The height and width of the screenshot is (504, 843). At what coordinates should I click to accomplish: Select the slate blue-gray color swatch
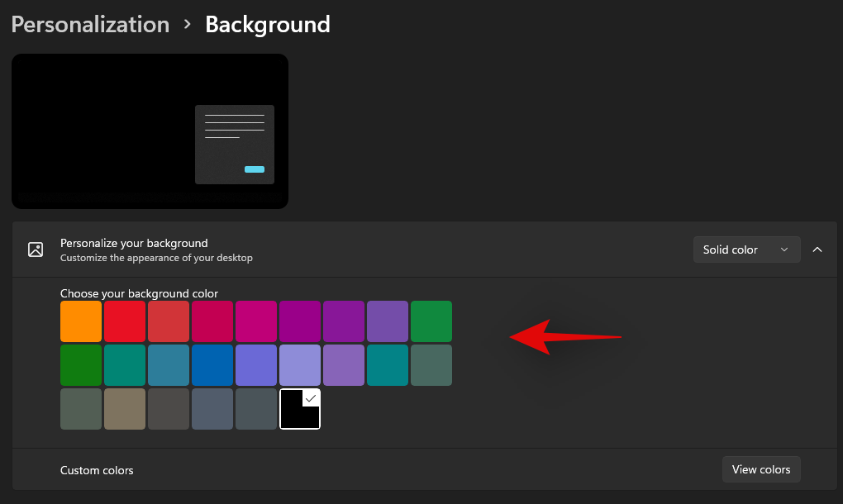click(x=212, y=408)
